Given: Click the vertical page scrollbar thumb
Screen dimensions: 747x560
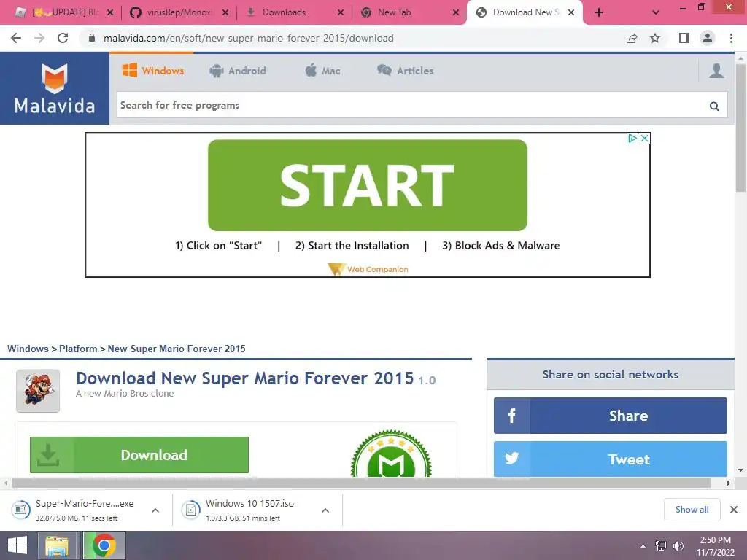Looking at the screenshot, I should pyautogui.click(x=740, y=128).
